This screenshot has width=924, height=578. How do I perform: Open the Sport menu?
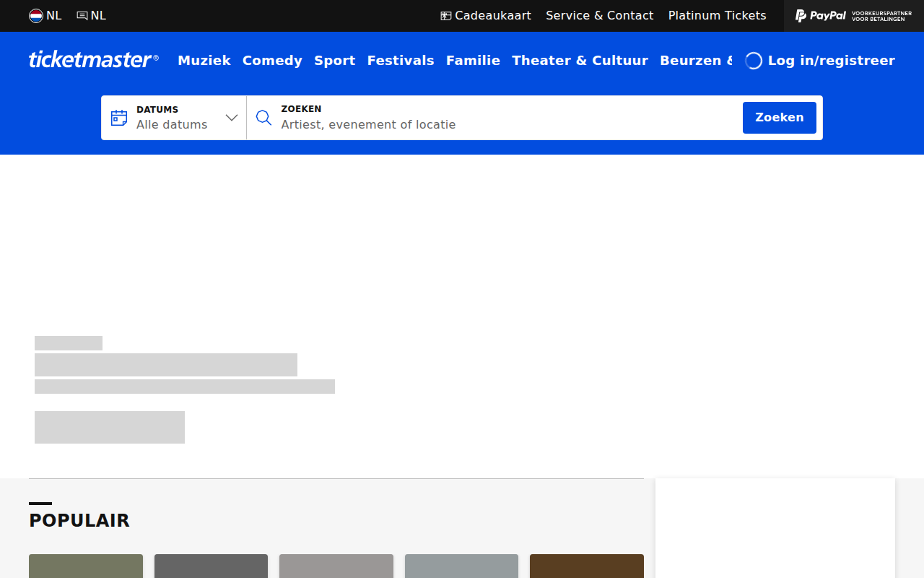335,61
